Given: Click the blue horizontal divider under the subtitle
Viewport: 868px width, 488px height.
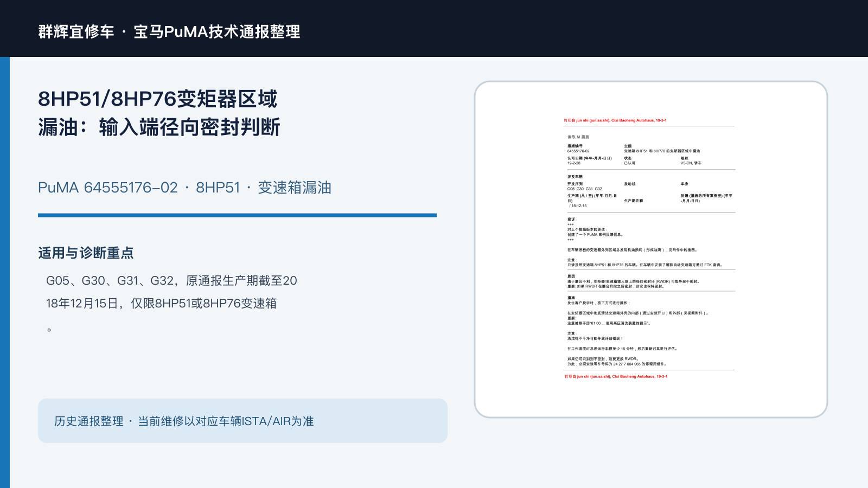Looking at the screenshot, I should click(237, 215).
